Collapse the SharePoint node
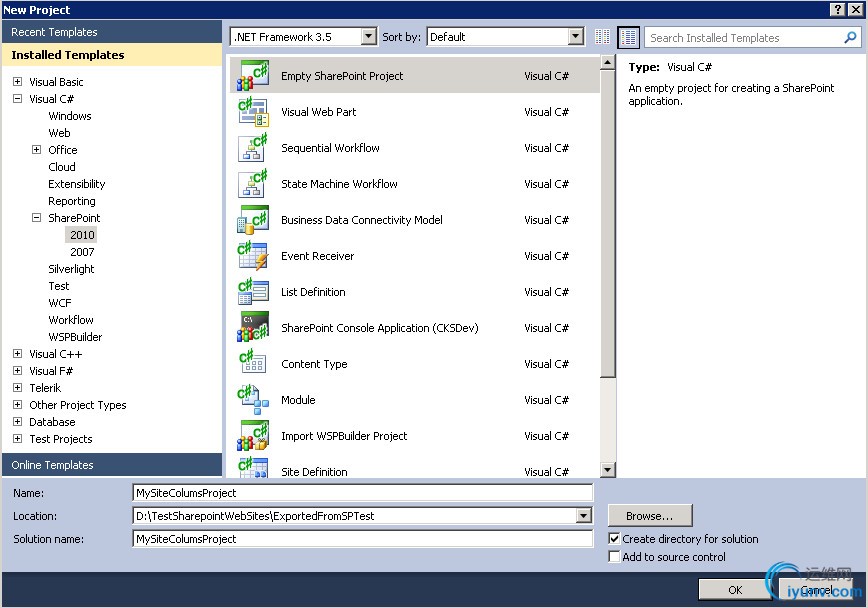The height and width of the screenshot is (608, 868). 37,218
